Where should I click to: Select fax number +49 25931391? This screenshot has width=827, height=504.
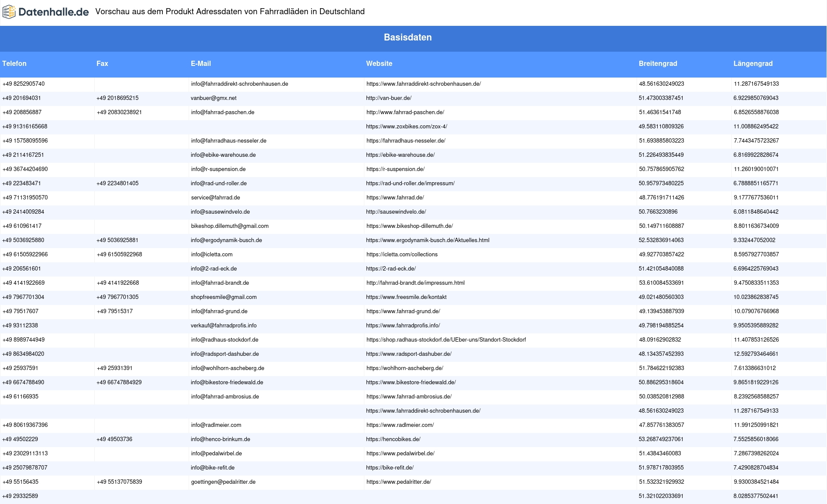tap(115, 368)
